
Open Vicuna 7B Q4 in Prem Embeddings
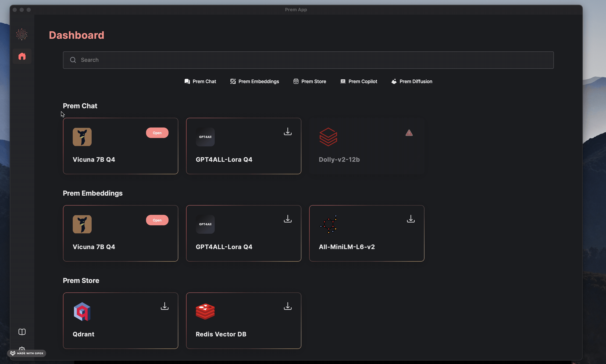coord(157,220)
